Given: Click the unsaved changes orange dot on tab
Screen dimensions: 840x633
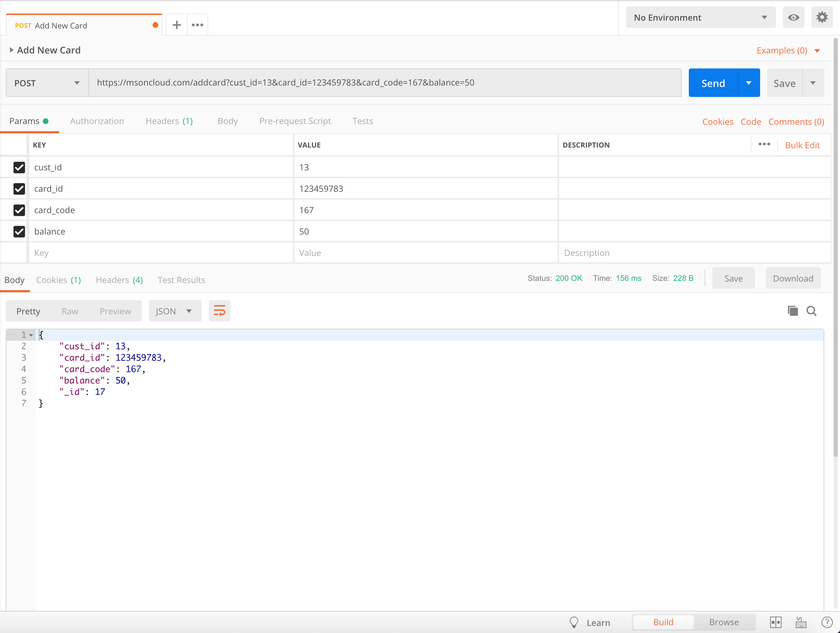Looking at the screenshot, I should click(155, 25).
